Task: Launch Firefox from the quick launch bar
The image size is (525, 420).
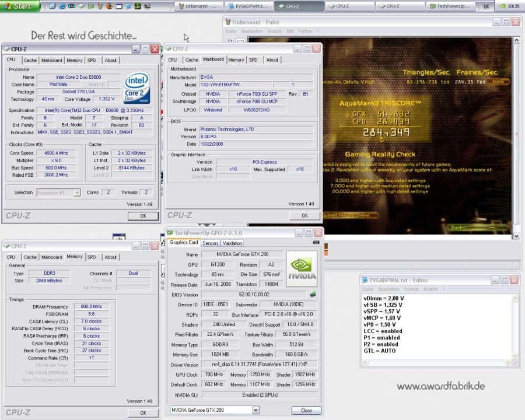Action: 109,6
